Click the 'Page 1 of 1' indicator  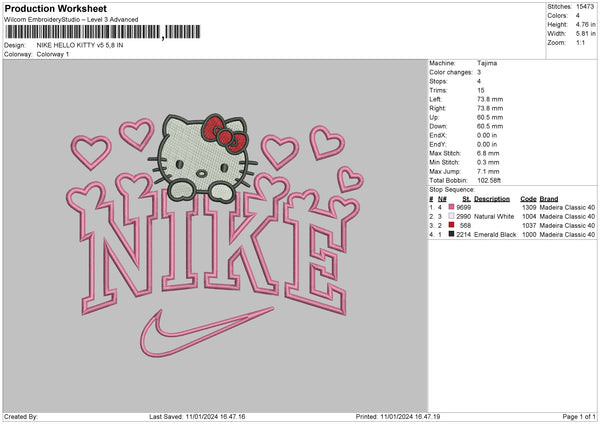579,417
